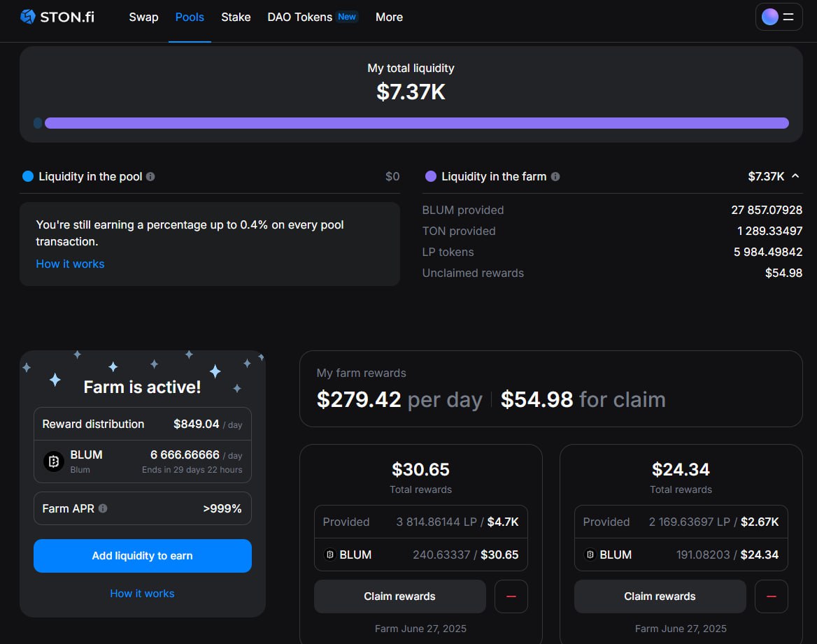
Task: Click the Unclaimed rewards amount $54.98
Action: pyautogui.click(x=783, y=273)
